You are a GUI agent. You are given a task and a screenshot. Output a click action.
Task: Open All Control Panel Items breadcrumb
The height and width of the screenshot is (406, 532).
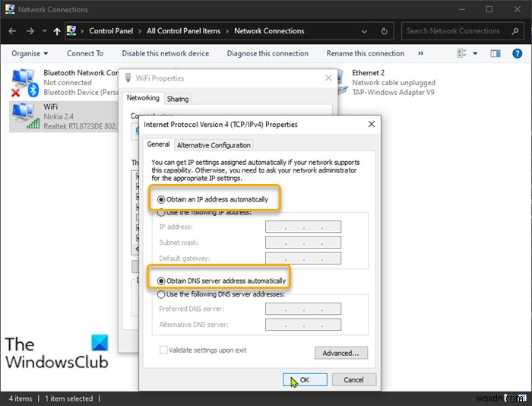coord(184,31)
